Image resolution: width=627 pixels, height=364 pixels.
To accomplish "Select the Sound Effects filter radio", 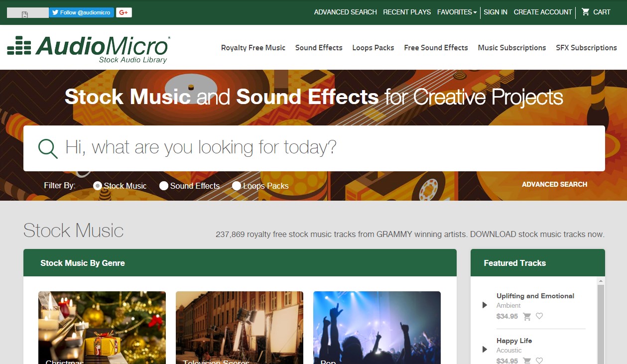I will 164,186.
